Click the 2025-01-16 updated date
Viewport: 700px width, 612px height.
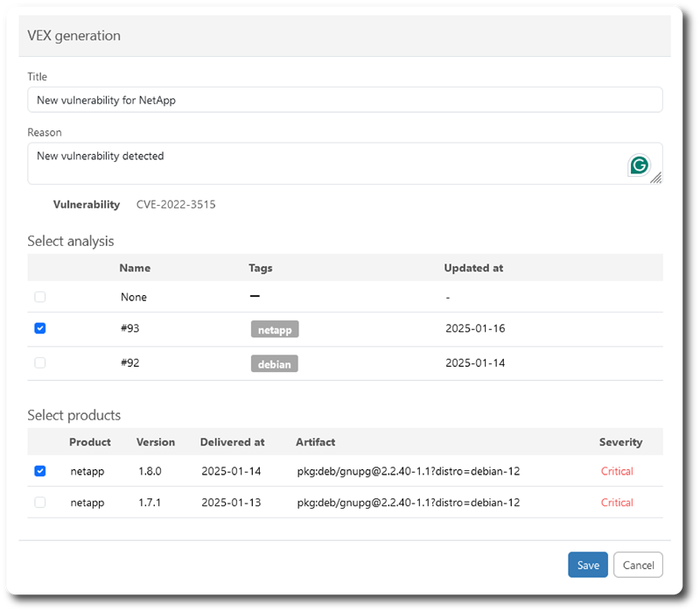(x=475, y=328)
